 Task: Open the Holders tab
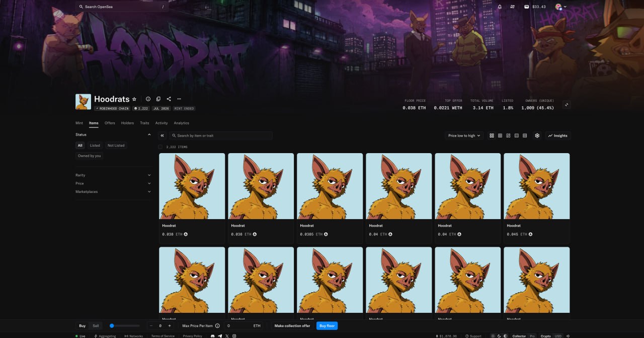[127, 123]
